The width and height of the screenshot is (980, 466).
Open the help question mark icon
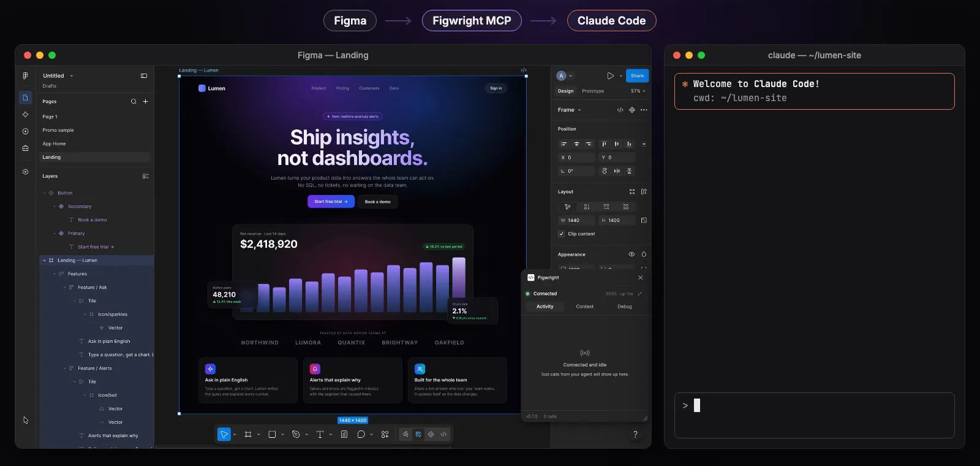pos(635,434)
